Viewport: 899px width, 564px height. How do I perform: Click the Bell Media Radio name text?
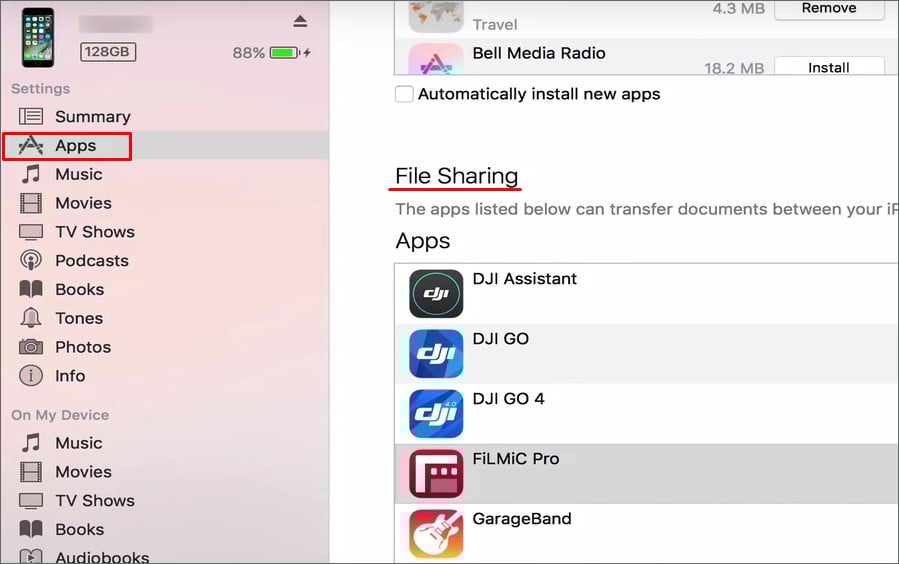[539, 53]
